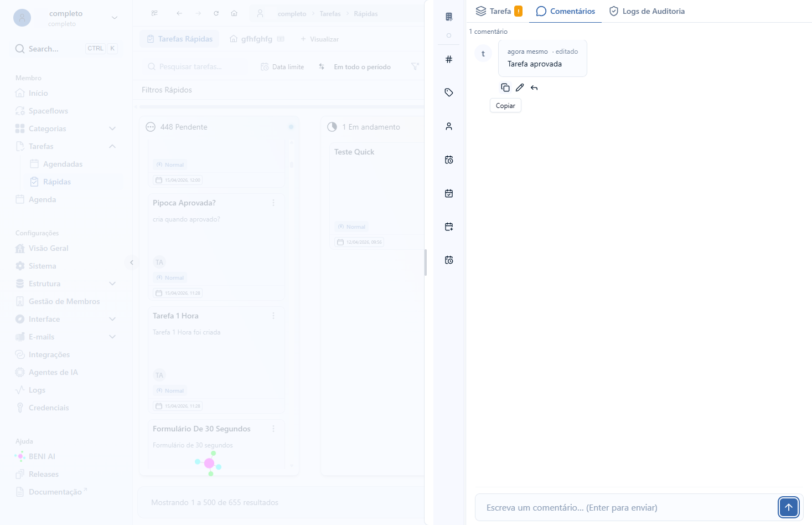Toggle the sidebar list icon in the top toolbar

click(x=154, y=13)
